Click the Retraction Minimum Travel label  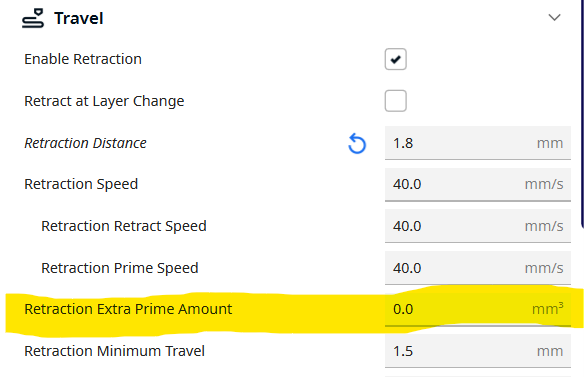click(114, 351)
